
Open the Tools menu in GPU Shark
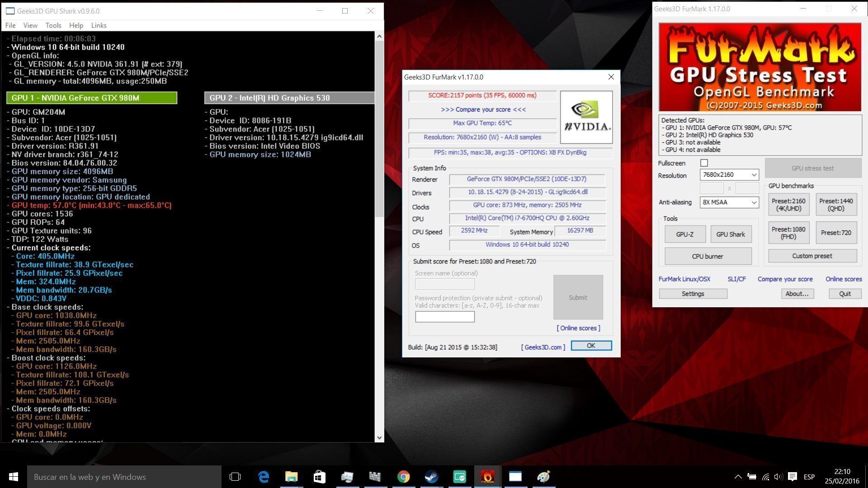pyautogui.click(x=53, y=25)
